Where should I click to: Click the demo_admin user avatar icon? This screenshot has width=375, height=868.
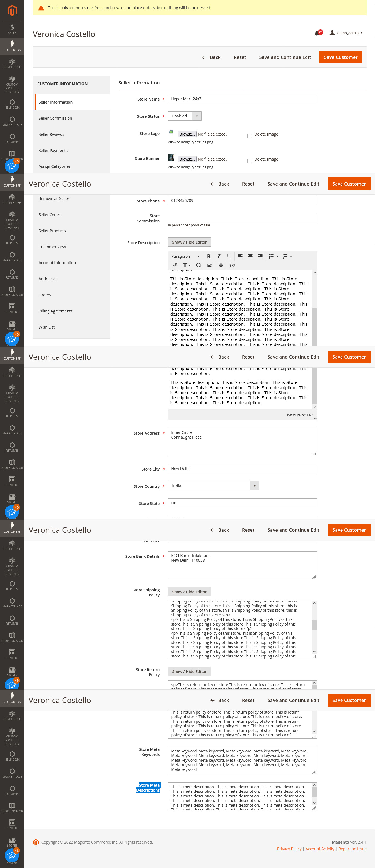pos(332,33)
